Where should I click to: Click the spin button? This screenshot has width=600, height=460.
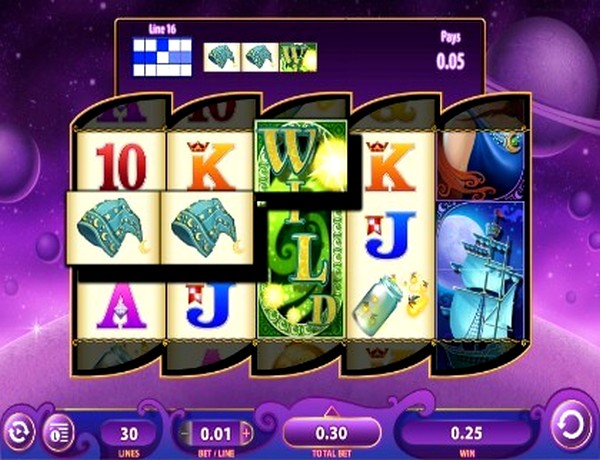(x=572, y=425)
